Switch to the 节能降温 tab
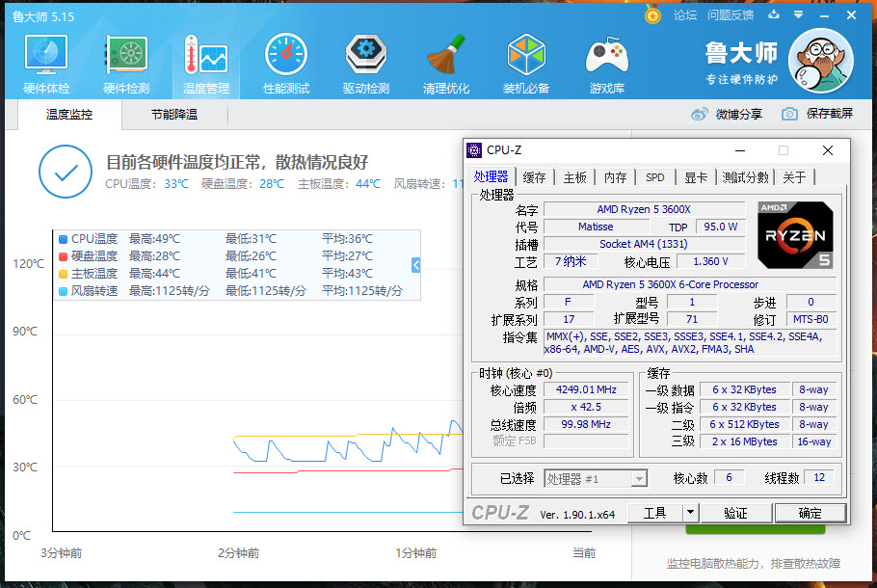 pos(173,114)
